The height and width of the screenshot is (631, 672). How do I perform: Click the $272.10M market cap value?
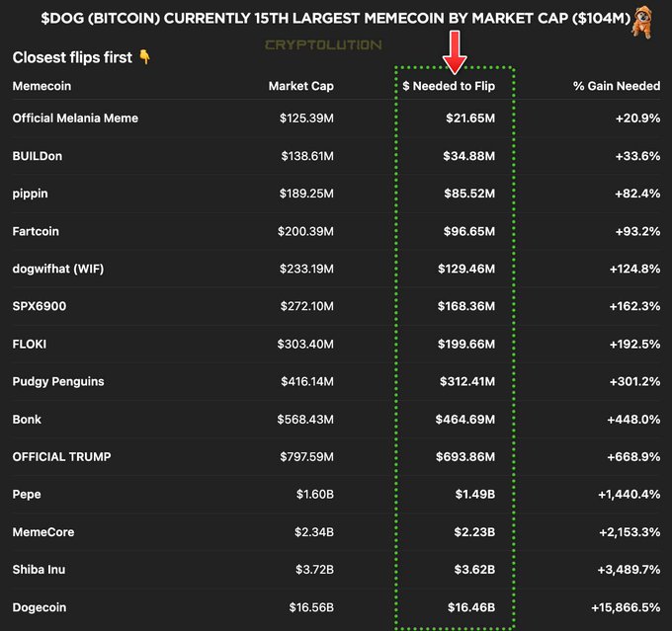(x=307, y=306)
